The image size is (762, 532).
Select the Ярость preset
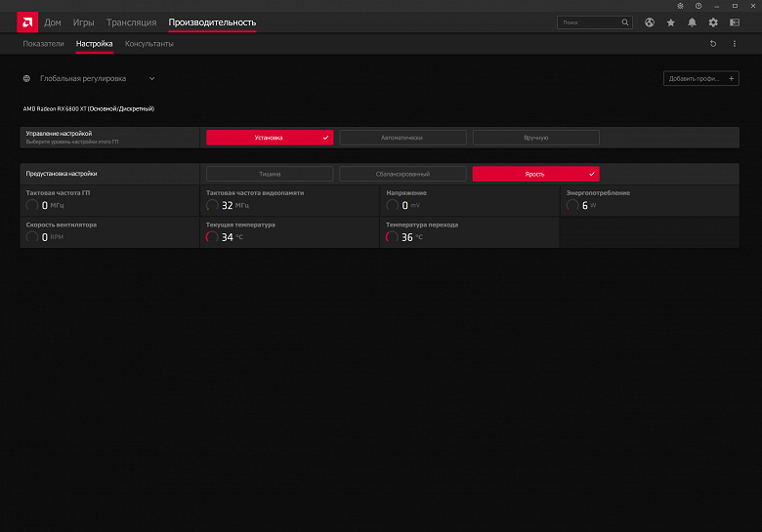536,174
